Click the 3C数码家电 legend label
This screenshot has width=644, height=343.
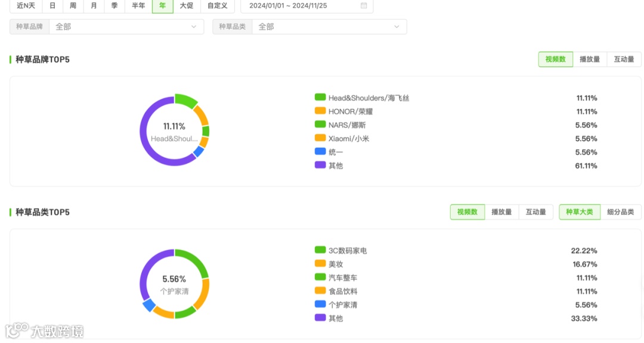click(348, 251)
